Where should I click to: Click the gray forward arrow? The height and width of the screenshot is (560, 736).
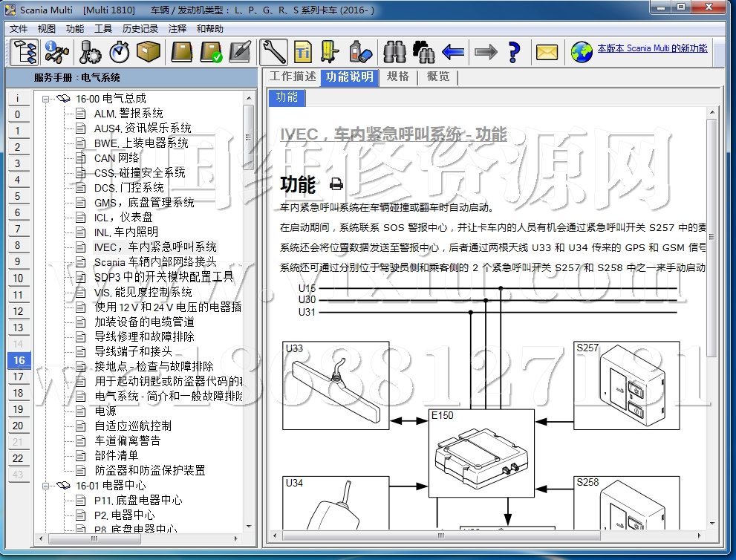click(485, 52)
